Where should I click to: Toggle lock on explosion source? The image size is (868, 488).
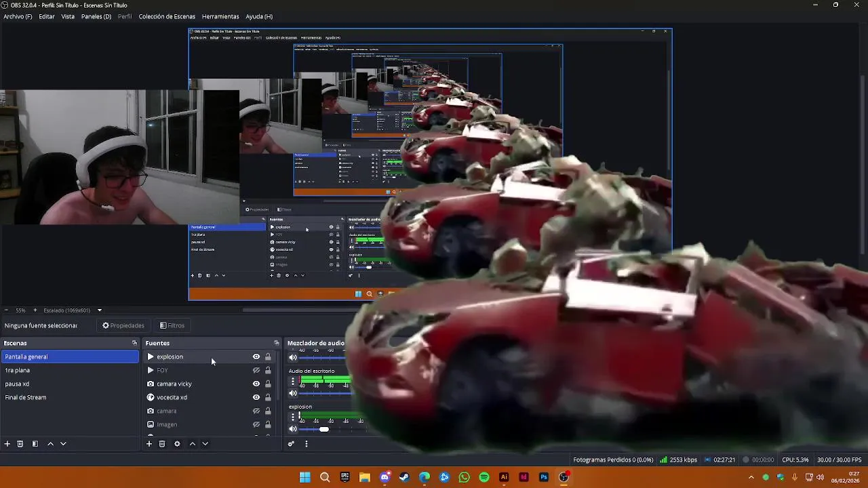[268, 357]
